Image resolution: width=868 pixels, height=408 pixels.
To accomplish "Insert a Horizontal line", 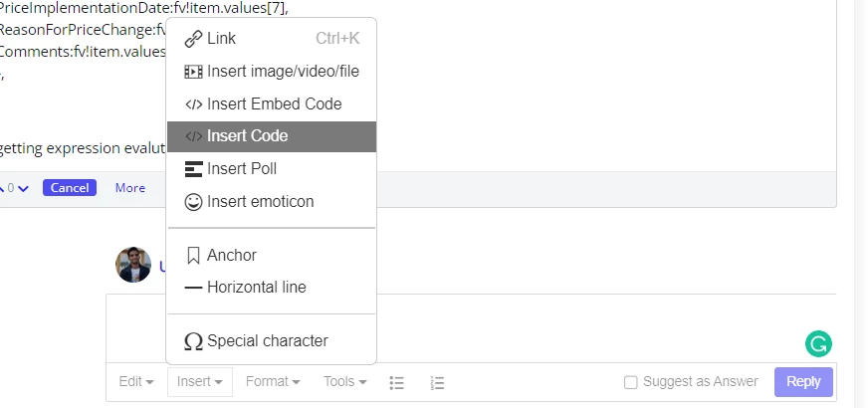I will [x=271, y=288].
